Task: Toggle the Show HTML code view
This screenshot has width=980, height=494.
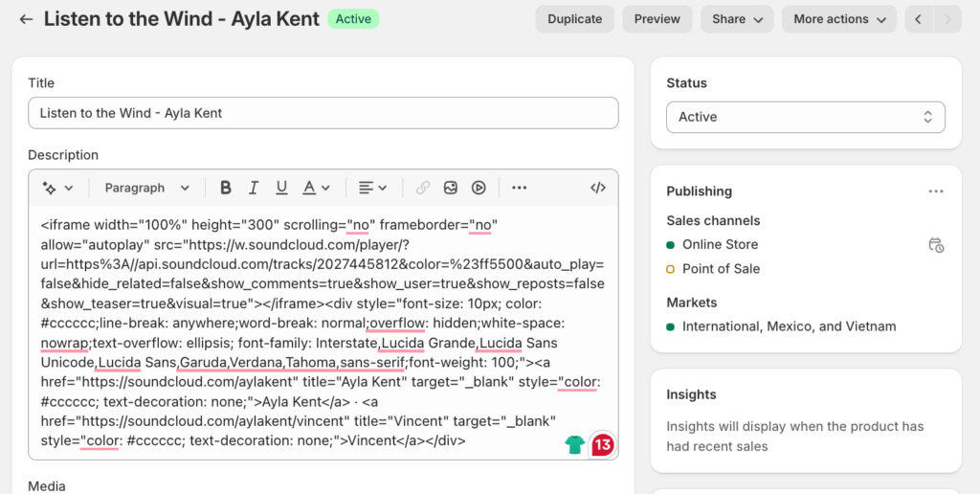Action: tap(598, 188)
